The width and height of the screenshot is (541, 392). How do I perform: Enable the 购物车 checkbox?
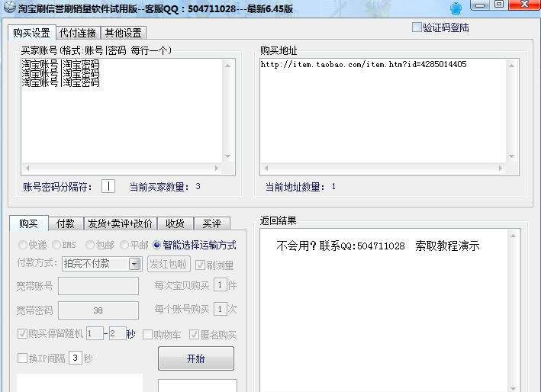(x=147, y=335)
